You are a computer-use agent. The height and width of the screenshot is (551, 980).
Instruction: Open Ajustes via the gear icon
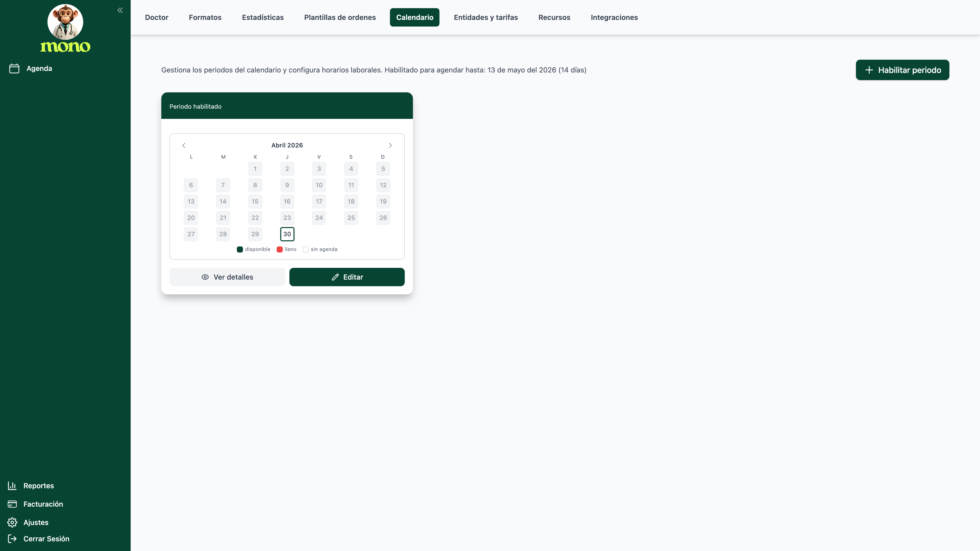coord(12,522)
